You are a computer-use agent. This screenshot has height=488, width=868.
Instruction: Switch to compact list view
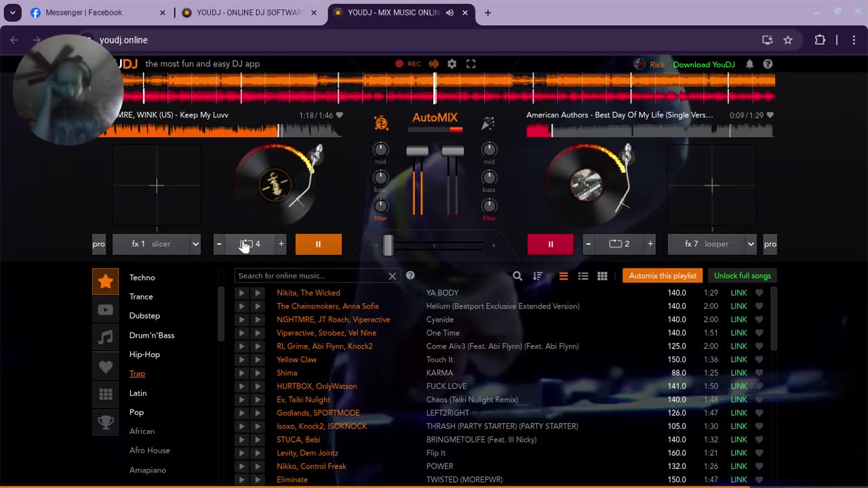(x=564, y=276)
